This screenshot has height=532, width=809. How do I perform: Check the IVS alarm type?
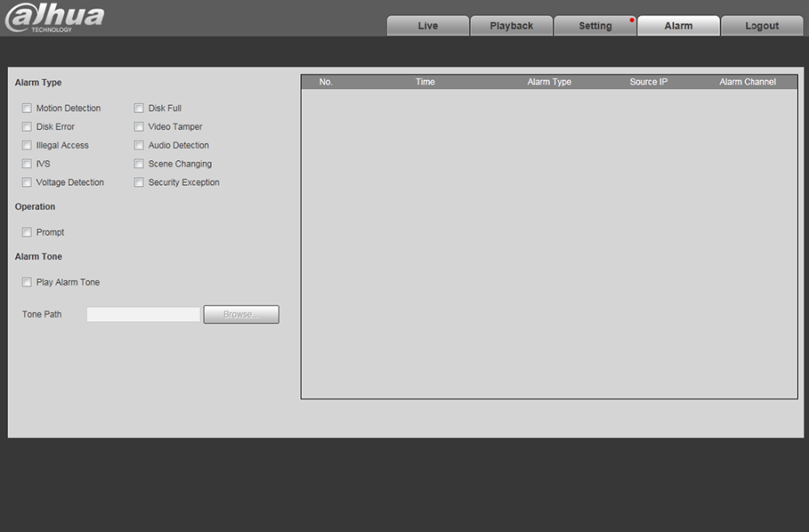(x=27, y=164)
